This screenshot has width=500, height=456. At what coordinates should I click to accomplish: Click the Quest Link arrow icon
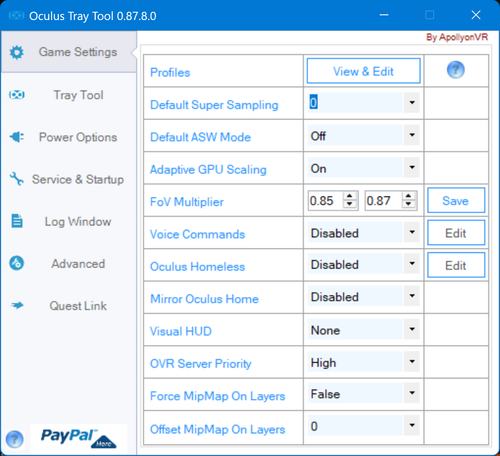click(17, 305)
